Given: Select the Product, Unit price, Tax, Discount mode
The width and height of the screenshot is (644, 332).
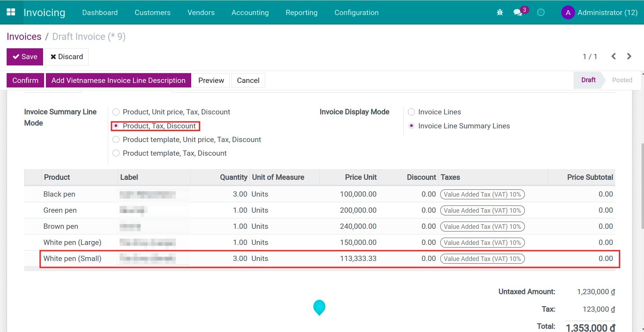Looking at the screenshot, I should tap(116, 112).
